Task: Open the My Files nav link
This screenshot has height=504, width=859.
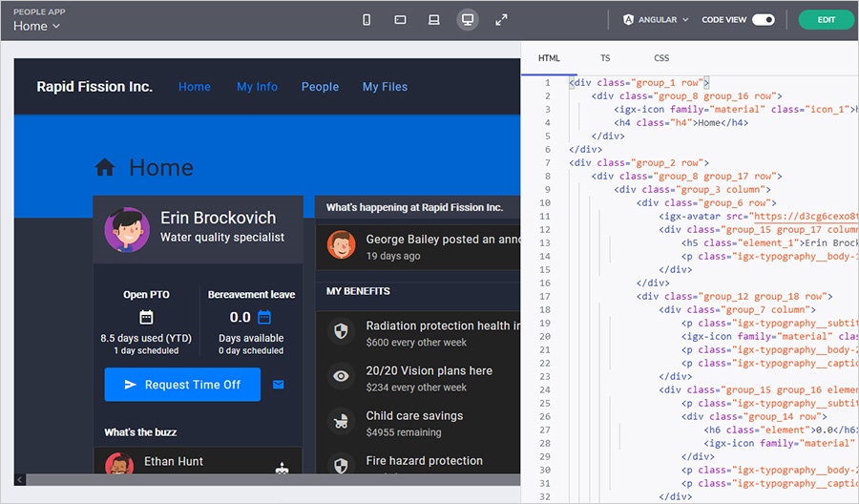Action: coord(385,87)
